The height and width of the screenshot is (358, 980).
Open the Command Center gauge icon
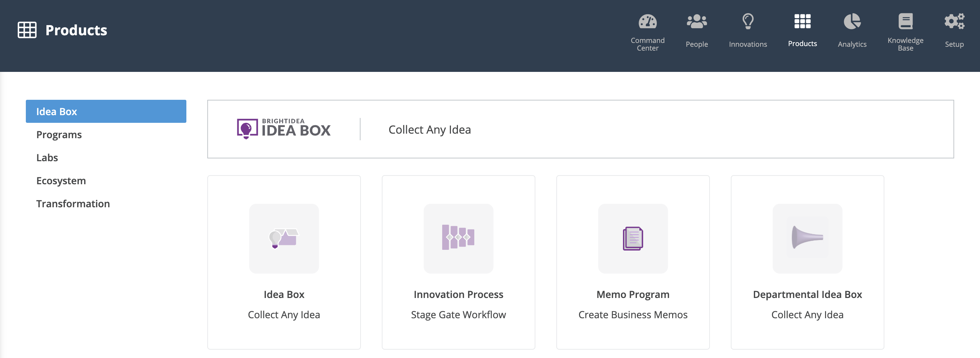[x=647, y=21]
